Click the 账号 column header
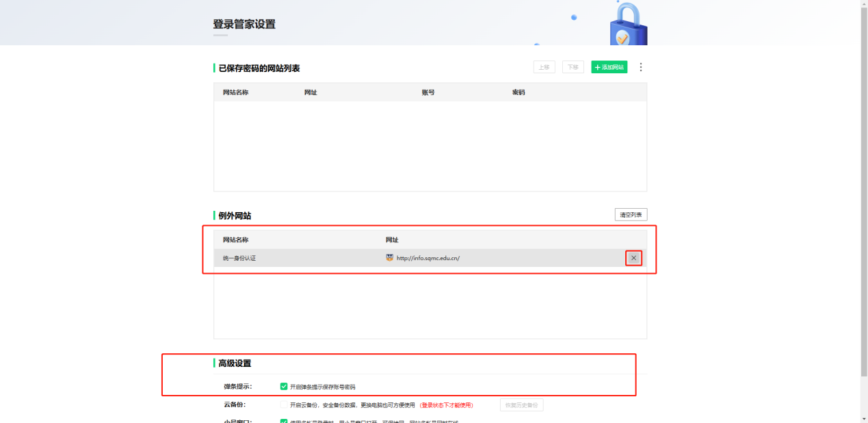The height and width of the screenshot is (423, 868). point(428,92)
